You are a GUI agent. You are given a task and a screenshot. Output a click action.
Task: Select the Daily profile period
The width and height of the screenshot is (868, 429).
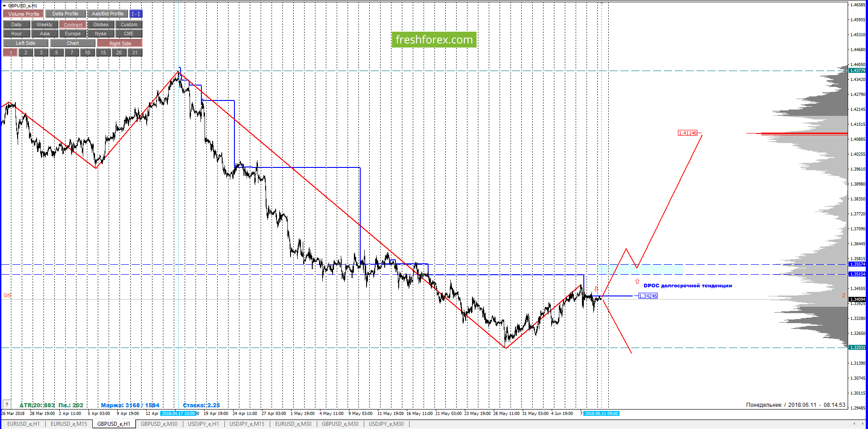click(x=16, y=25)
